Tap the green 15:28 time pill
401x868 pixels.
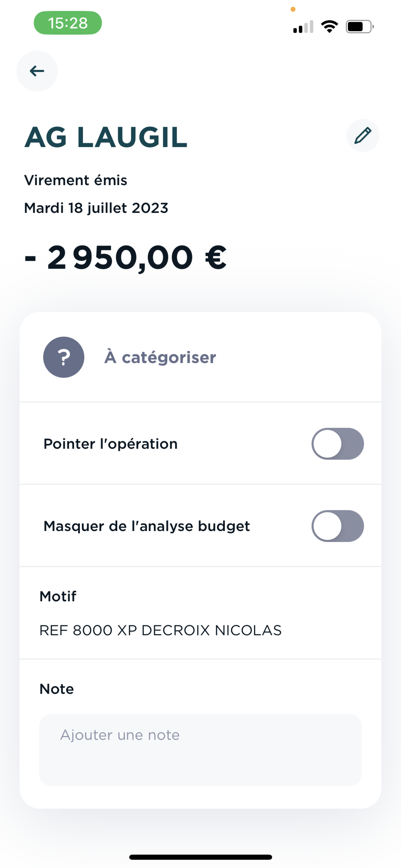[68, 23]
